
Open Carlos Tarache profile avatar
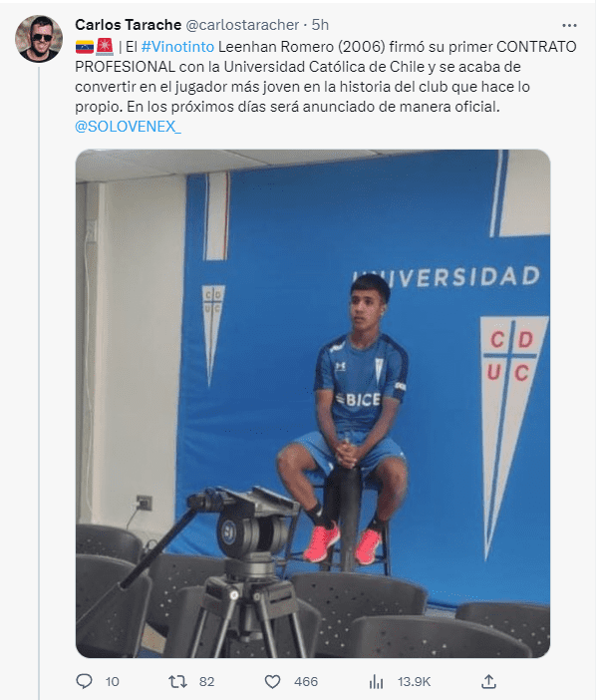pyautogui.click(x=39, y=39)
